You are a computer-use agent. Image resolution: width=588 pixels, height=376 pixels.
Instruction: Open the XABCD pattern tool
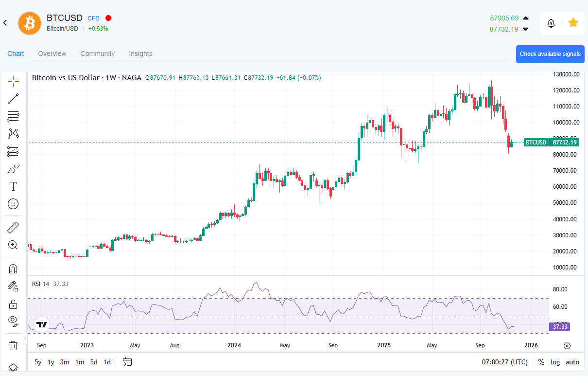[13, 133]
